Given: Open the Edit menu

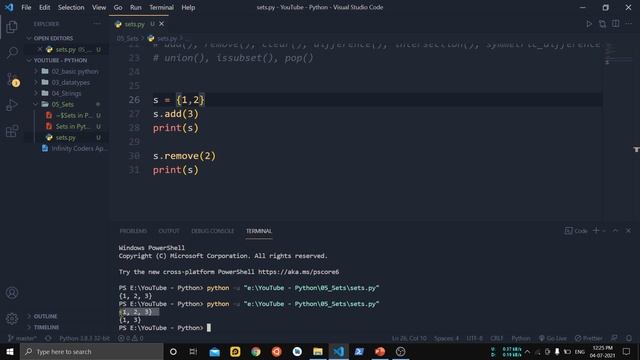Looking at the screenshot, I should tap(44, 7).
